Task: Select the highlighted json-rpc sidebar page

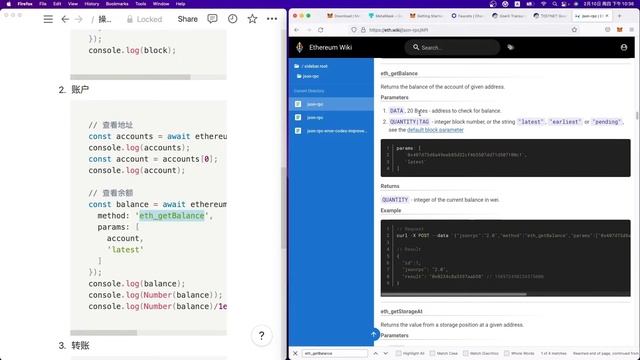Action: tap(331, 104)
